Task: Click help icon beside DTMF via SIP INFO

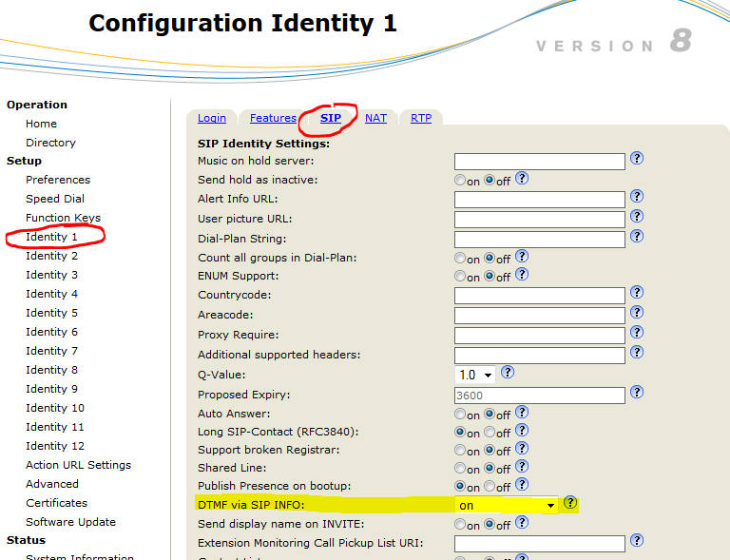Action: [x=570, y=503]
